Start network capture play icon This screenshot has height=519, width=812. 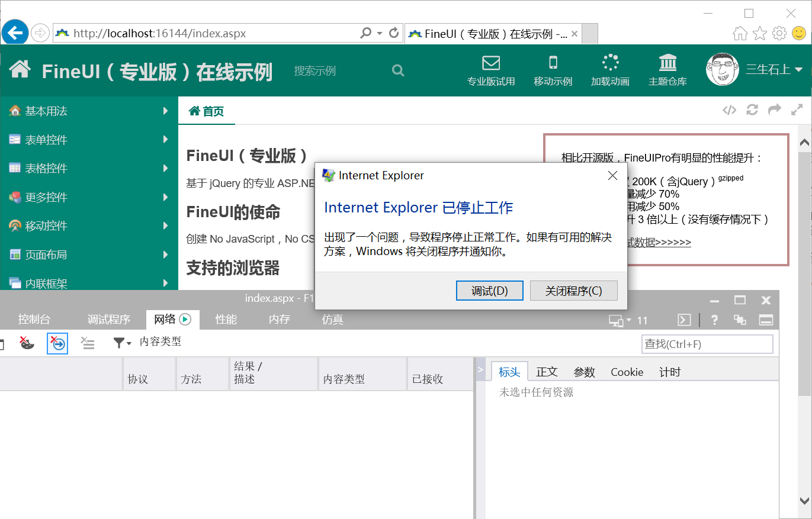click(x=185, y=320)
